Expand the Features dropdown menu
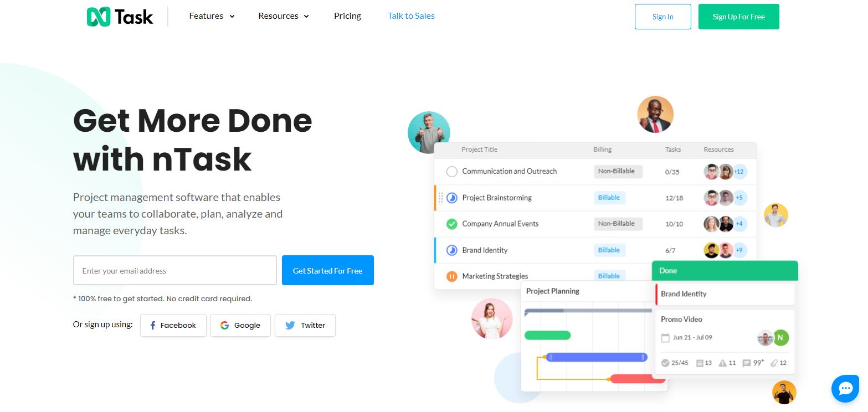The image size is (868, 412). point(212,16)
